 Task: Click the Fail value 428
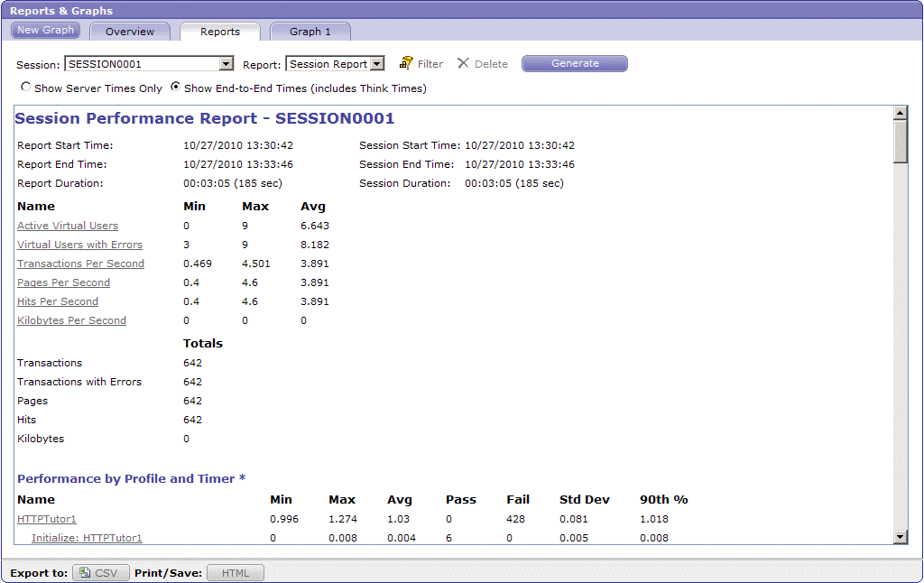tap(515, 519)
